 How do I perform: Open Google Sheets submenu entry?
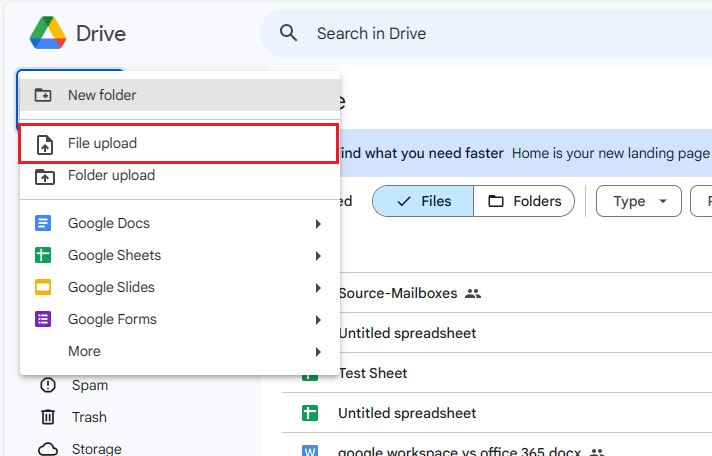(x=180, y=255)
